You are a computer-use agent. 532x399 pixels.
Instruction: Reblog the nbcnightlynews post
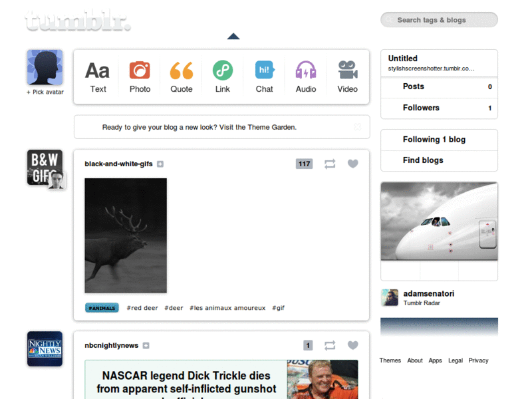coord(330,345)
